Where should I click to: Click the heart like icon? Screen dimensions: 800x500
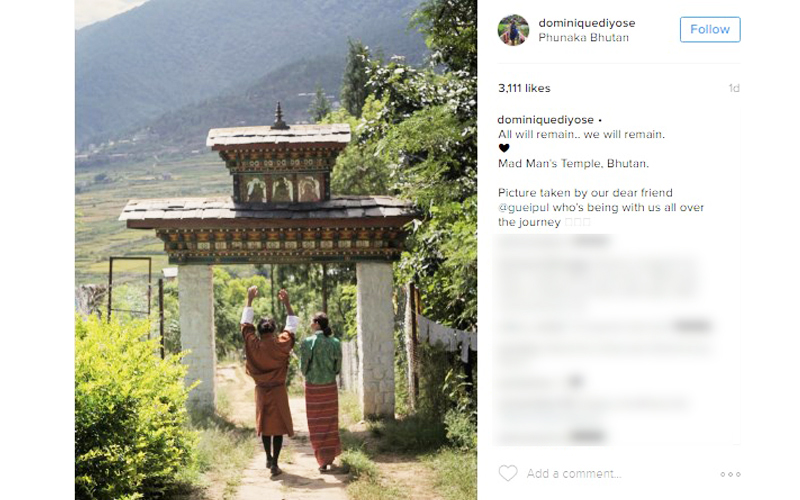[508, 473]
